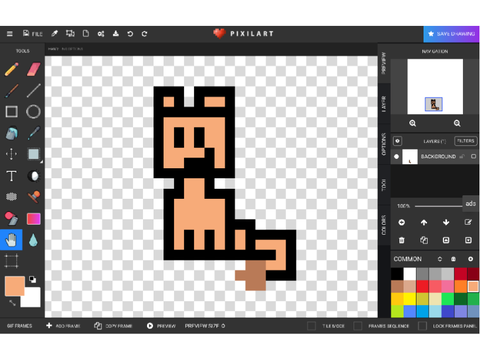Adjust the layer opacity slider
Image resolution: width=480 pixels, height=360 pixels.
click(x=438, y=206)
